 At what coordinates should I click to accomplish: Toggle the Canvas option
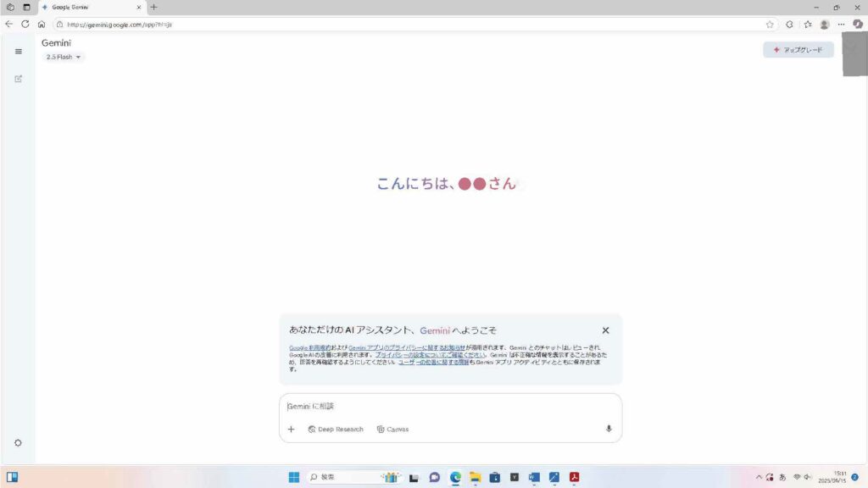(x=392, y=430)
